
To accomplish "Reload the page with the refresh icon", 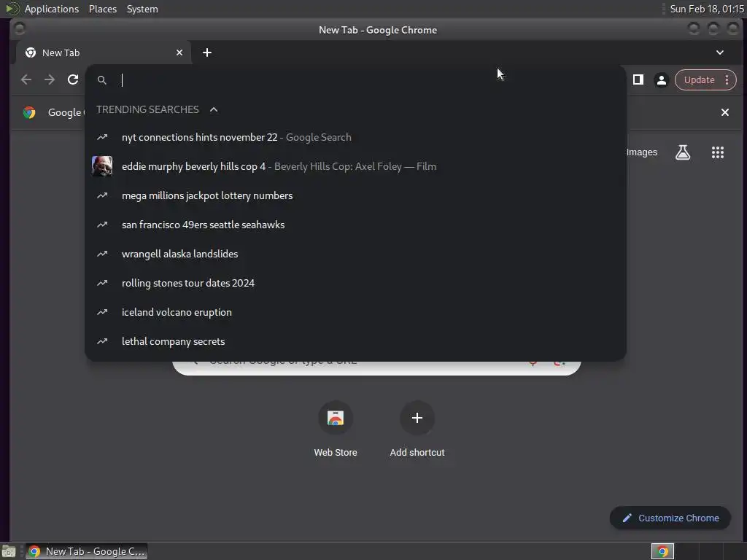I will [x=73, y=79].
